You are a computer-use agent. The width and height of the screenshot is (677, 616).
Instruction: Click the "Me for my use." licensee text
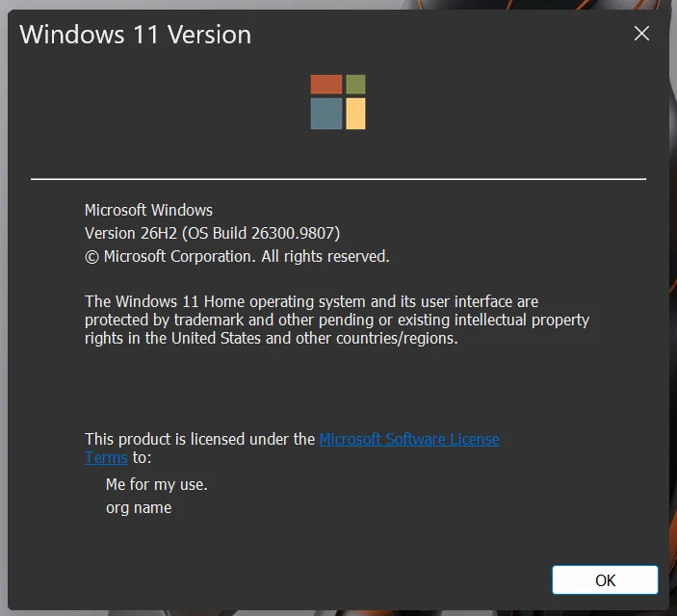tap(157, 484)
